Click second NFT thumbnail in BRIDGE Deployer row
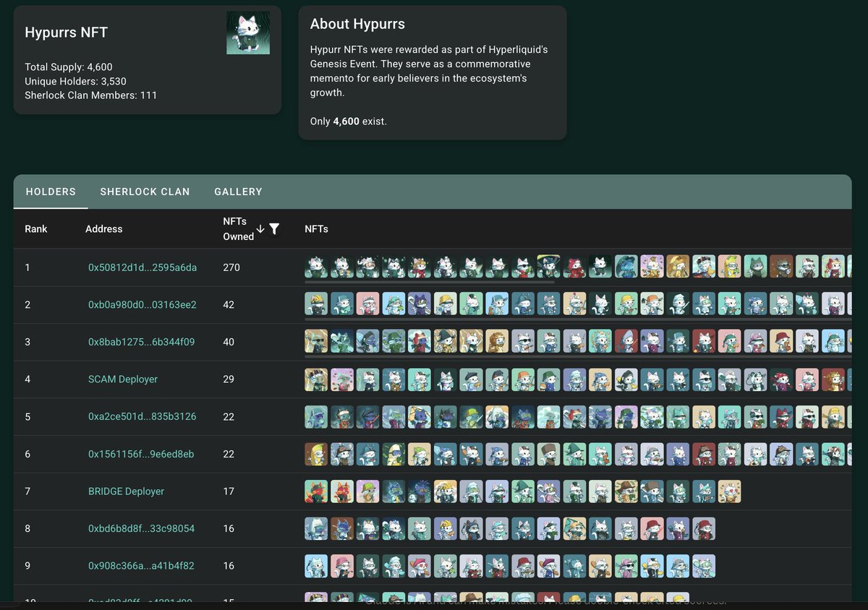868x610 pixels. click(x=342, y=491)
